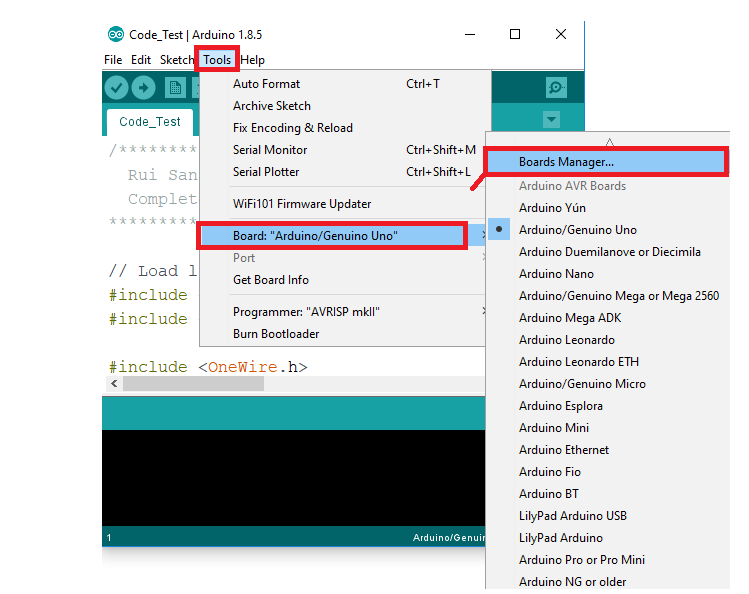Choose the Arduino Esplora board

point(608,405)
